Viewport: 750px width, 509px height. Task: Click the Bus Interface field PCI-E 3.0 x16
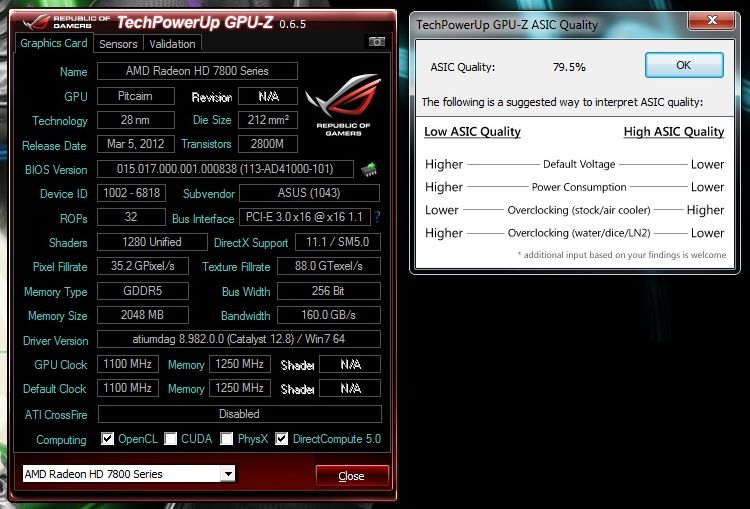tap(305, 217)
